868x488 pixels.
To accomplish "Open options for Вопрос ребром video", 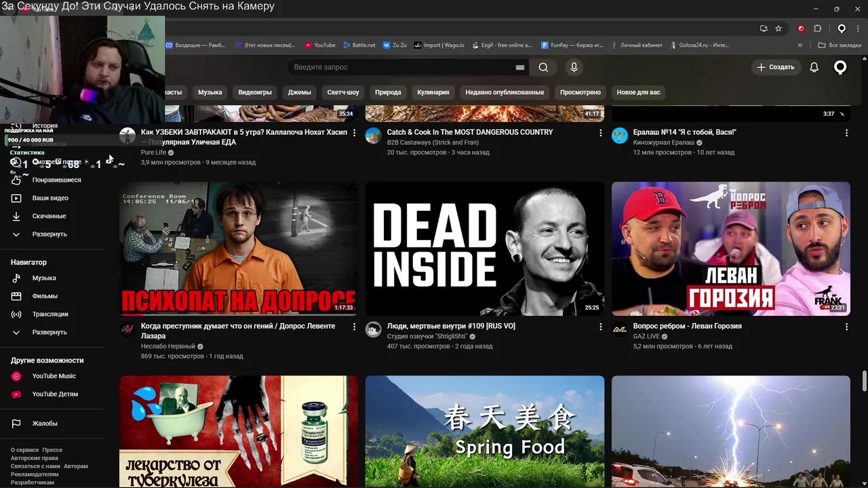I will click(x=846, y=327).
